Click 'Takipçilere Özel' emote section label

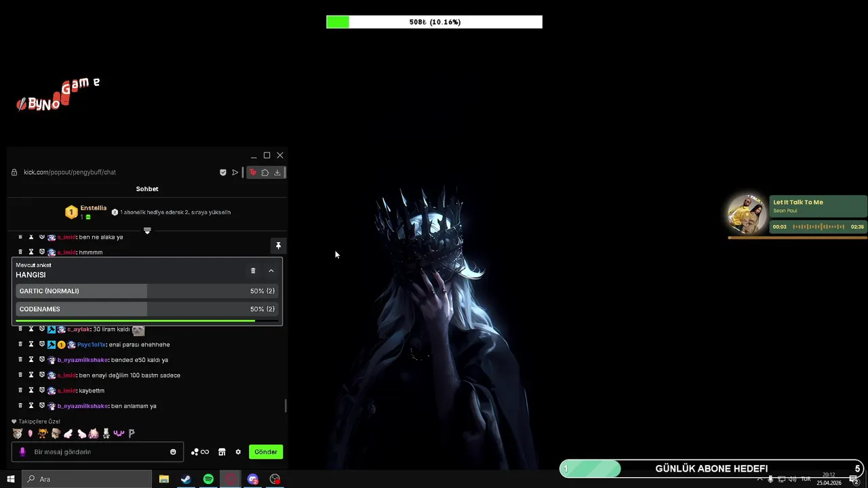(x=39, y=422)
